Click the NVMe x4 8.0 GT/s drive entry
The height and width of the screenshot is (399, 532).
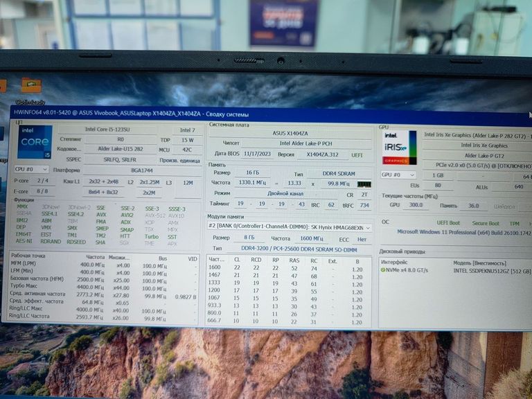[409, 270]
